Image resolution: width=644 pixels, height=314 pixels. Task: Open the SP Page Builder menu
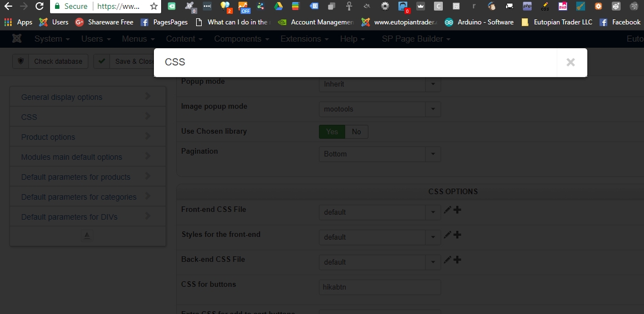pos(416,38)
